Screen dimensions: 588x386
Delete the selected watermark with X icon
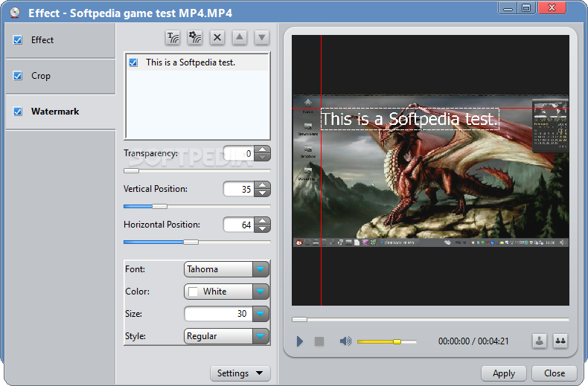click(217, 37)
